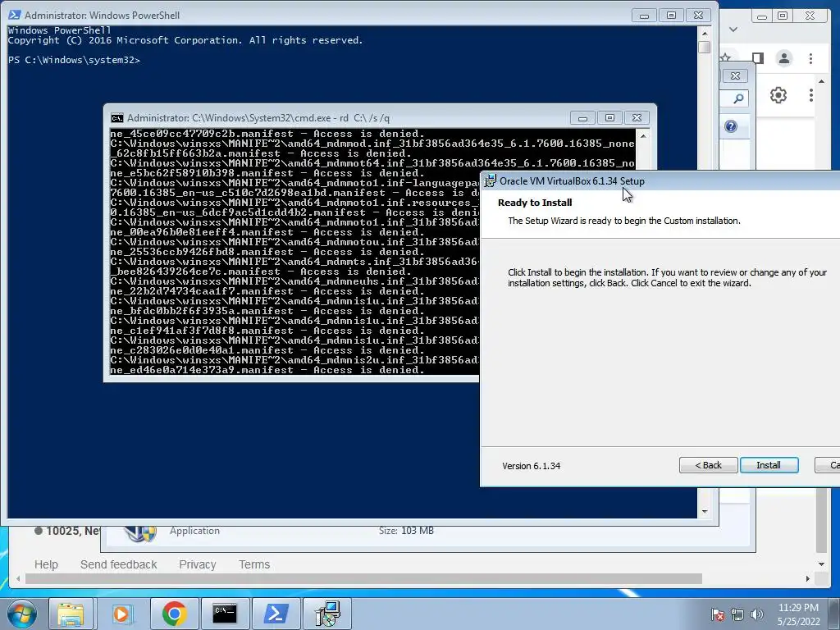
Task: Click the magnifier search icon in browser
Action: coord(738,98)
